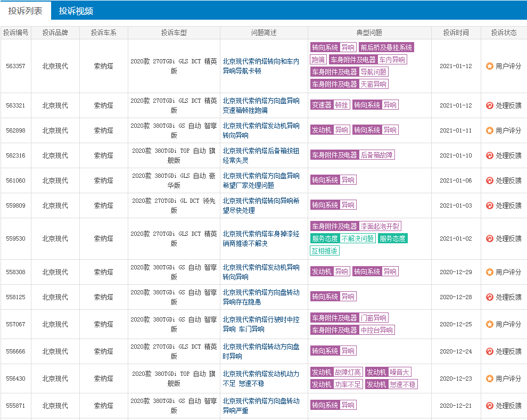Click the date 2021-01-11
This screenshot has height=420, width=527.
pyautogui.click(x=456, y=130)
